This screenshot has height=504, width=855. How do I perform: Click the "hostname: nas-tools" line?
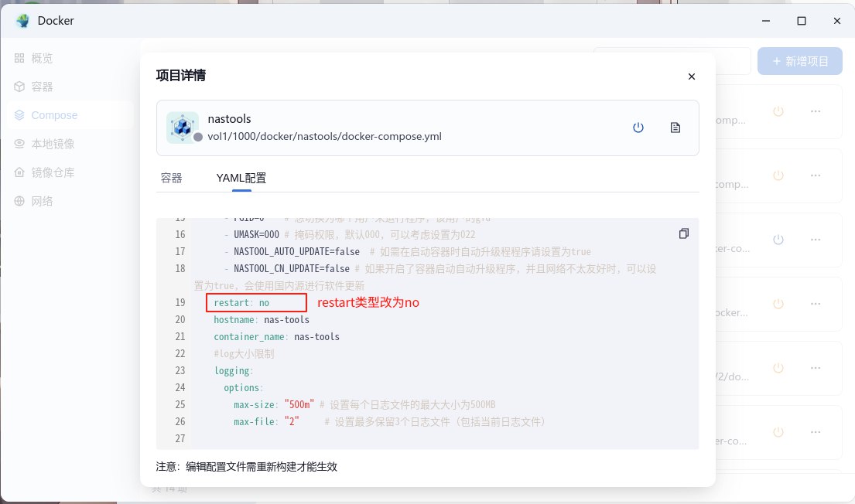[x=262, y=319]
